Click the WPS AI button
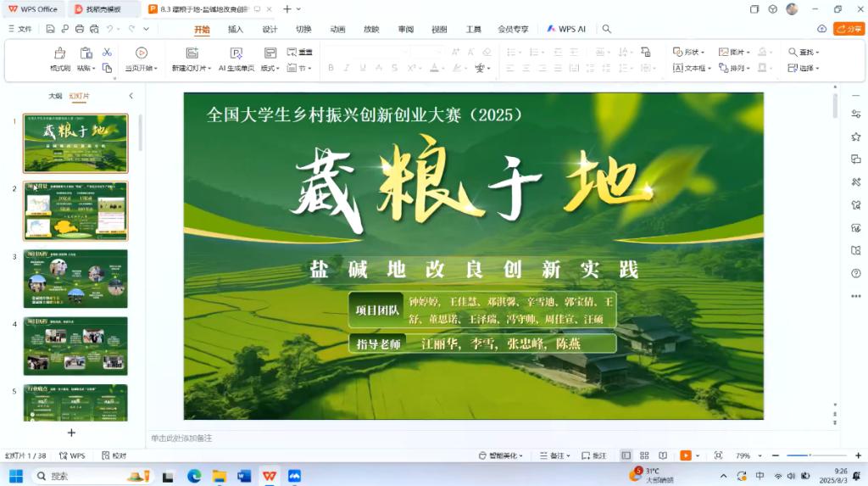The image size is (868, 486). 566,29
